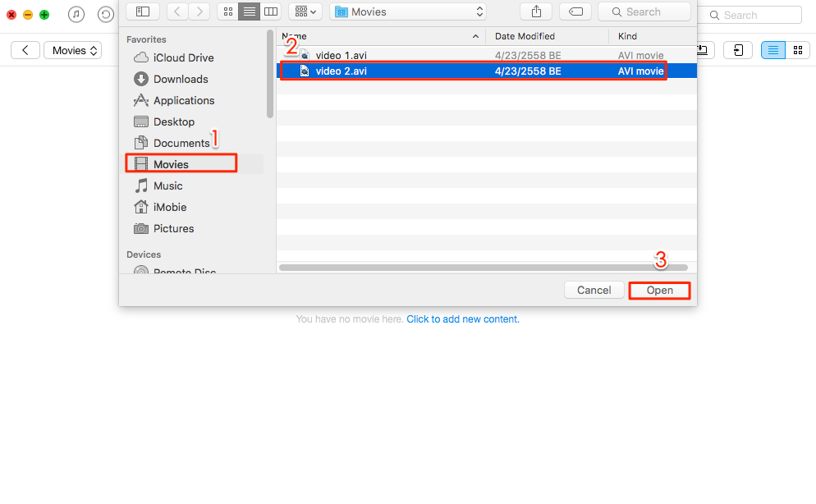Click the Movies filmstrip icon
The height and width of the screenshot is (504, 816).
[x=141, y=164]
